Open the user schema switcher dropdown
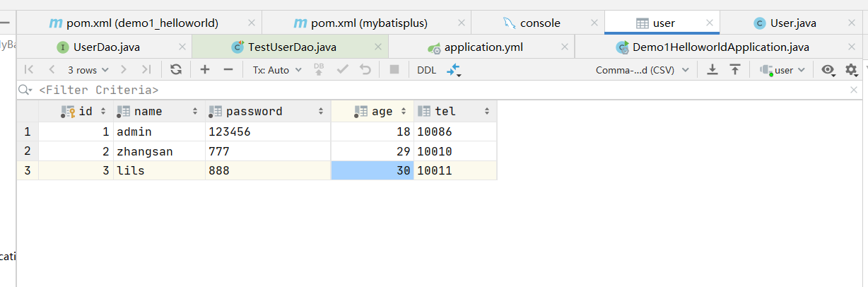The image size is (868, 287). coord(782,70)
